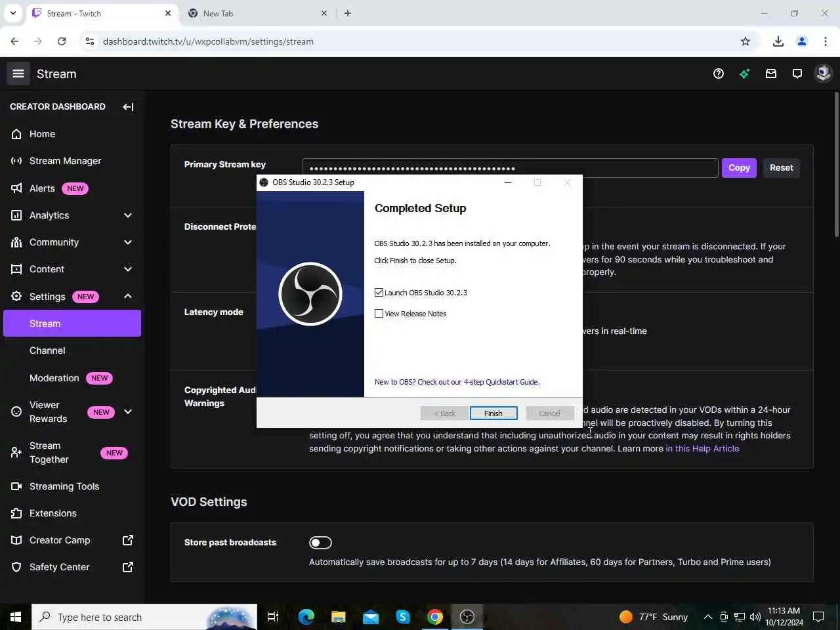Screen dimensions: 840x630
Task: Click the green sparkle icon in header
Action: [x=744, y=73]
